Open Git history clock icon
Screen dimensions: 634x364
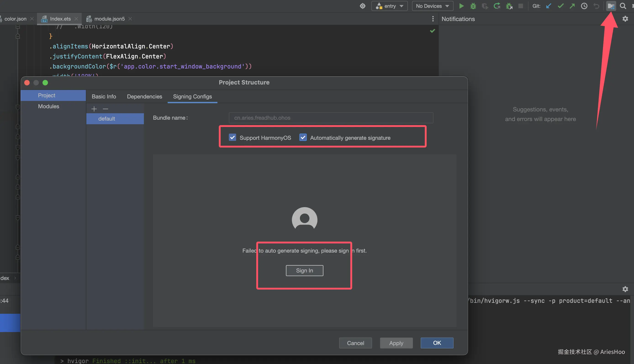[x=584, y=6]
